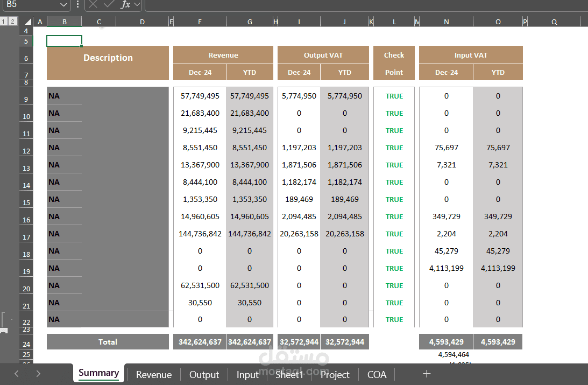Click the Description header cell
Image resolution: width=588 pixels, height=385 pixels.
click(x=108, y=62)
